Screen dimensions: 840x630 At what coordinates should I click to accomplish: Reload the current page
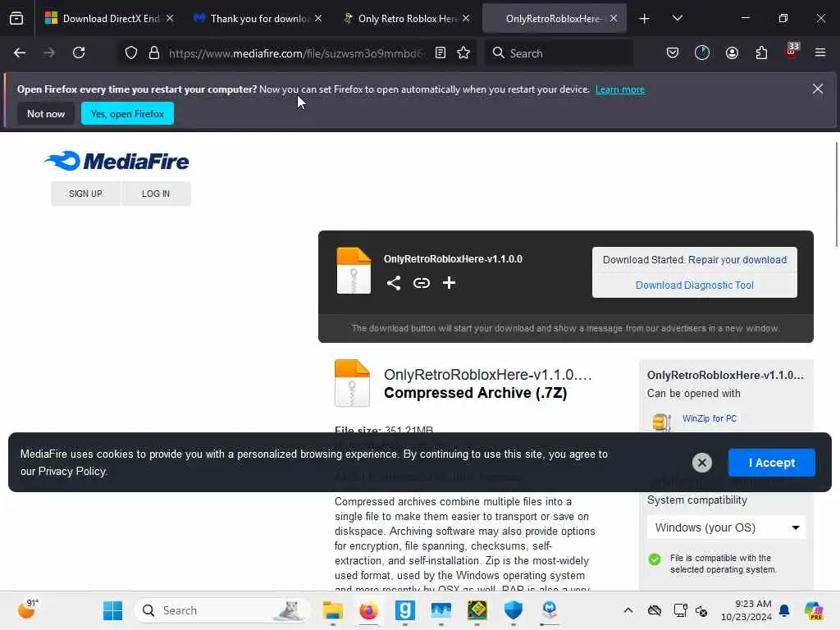pos(79,52)
